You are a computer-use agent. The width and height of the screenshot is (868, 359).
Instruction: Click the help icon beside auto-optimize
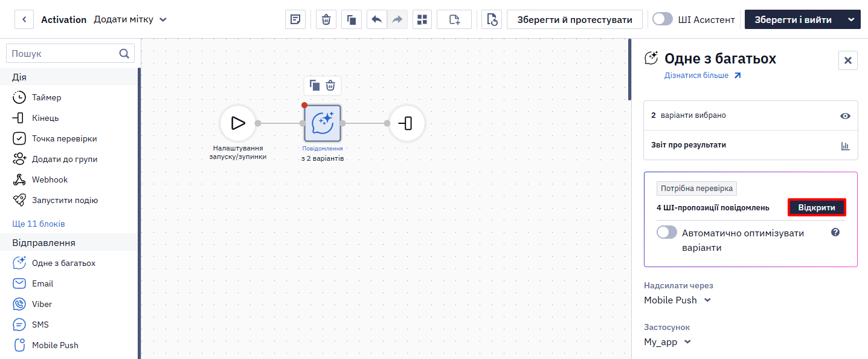pos(835,232)
